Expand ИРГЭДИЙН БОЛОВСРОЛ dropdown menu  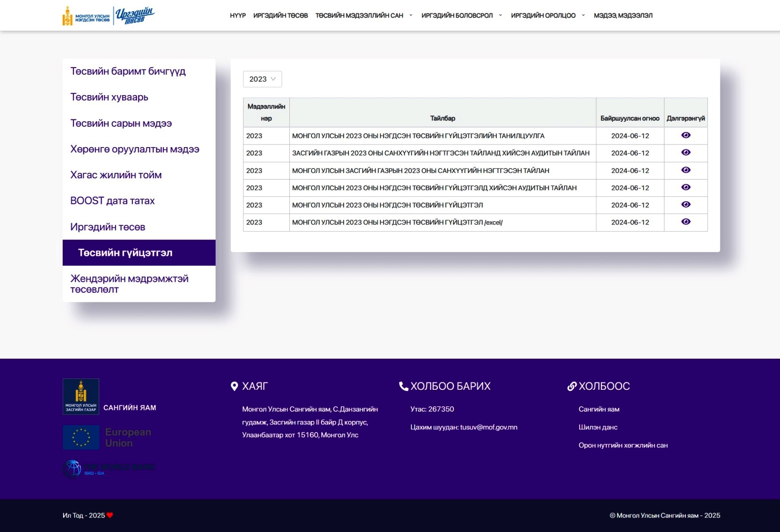click(461, 16)
